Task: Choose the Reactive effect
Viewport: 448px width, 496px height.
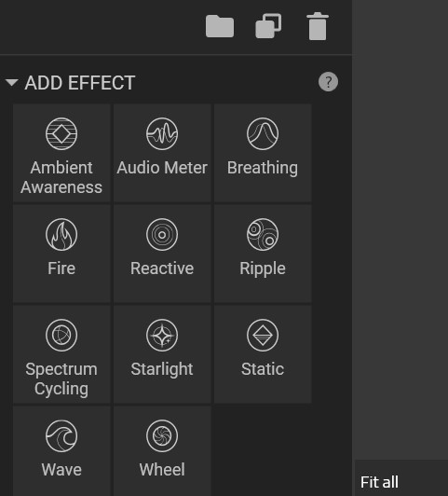Action: point(162,254)
